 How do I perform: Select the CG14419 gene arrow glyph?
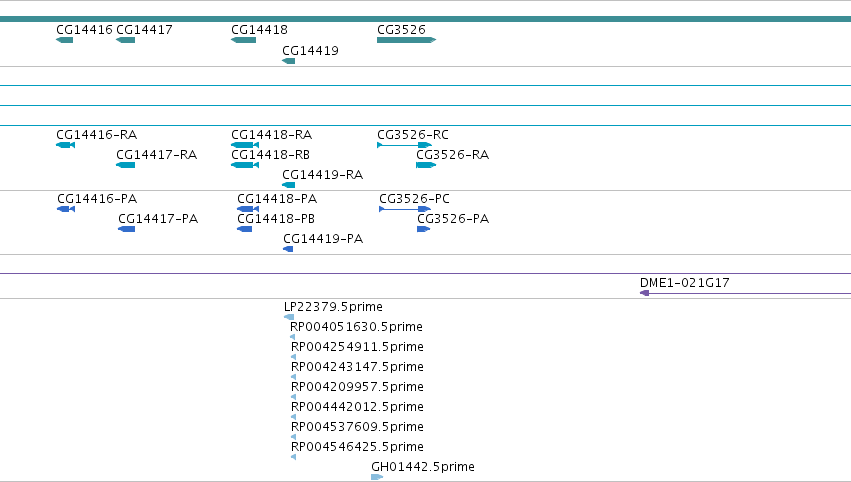(x=289, y=61)
